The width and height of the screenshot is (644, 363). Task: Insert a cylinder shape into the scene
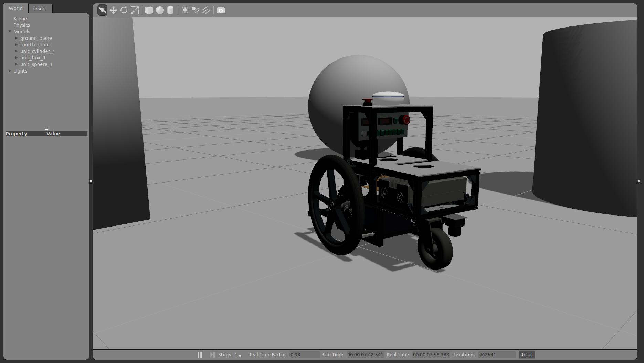170,10
